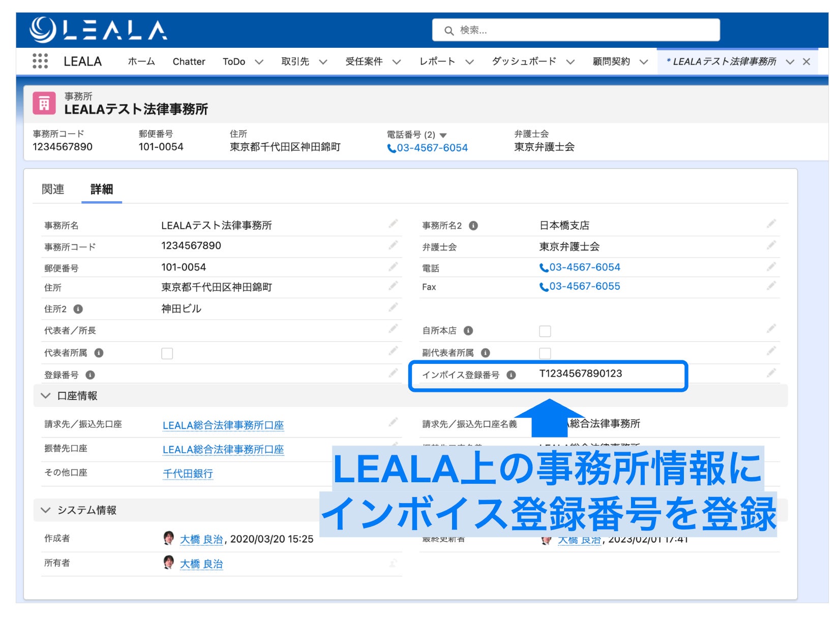Open the Chatter tab
Screen dimensions: 840x624
pyautogui.click(x=189, y=61)
